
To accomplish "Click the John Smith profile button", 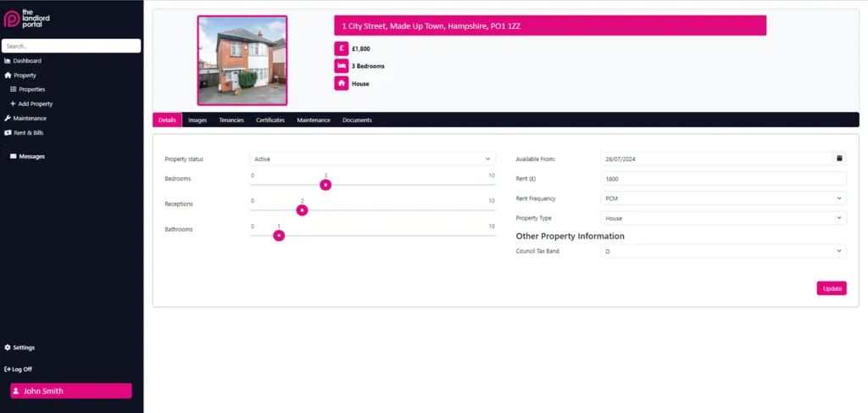I will click(x=71, y=391).
